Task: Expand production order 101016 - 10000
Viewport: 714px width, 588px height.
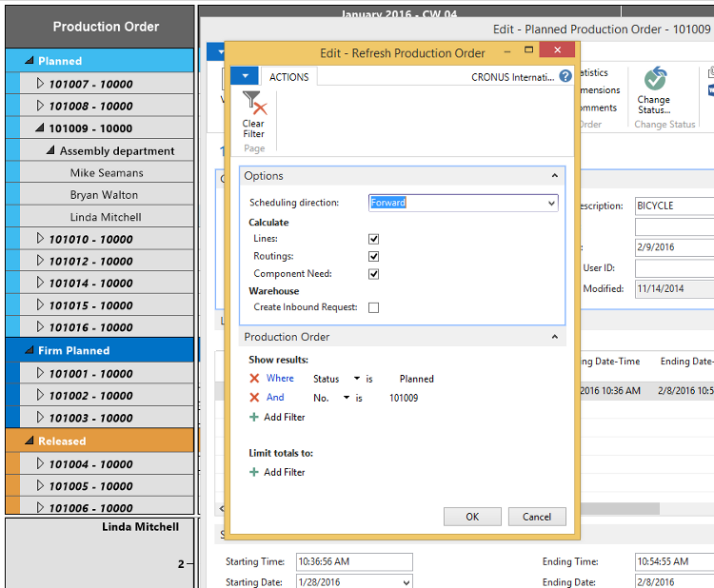Action: pos(40,326)
